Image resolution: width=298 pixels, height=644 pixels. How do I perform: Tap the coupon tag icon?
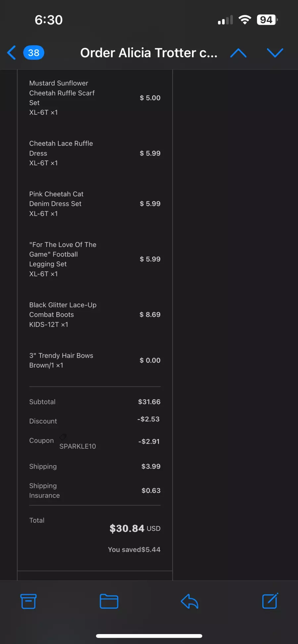[63, 437]
